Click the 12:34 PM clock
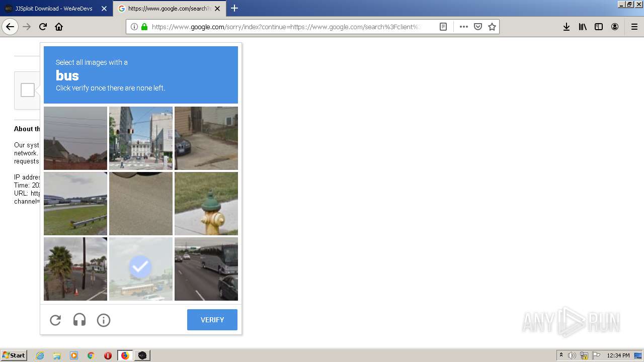Screen dimensions: 644x362 [618, 355]
